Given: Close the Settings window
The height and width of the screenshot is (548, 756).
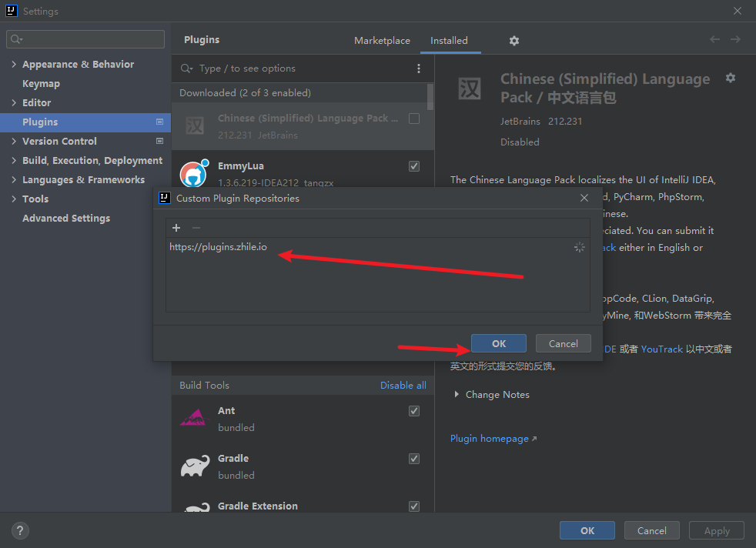Looking at the screenshot, I should point(738,11).
